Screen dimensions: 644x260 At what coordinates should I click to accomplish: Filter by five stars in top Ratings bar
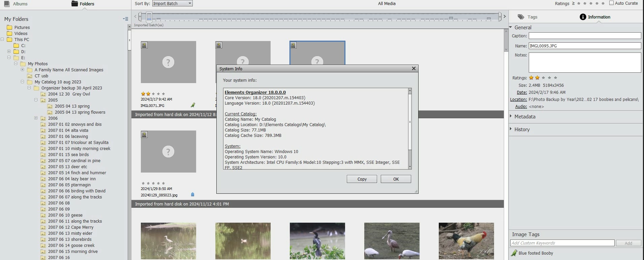click(603, 3)
